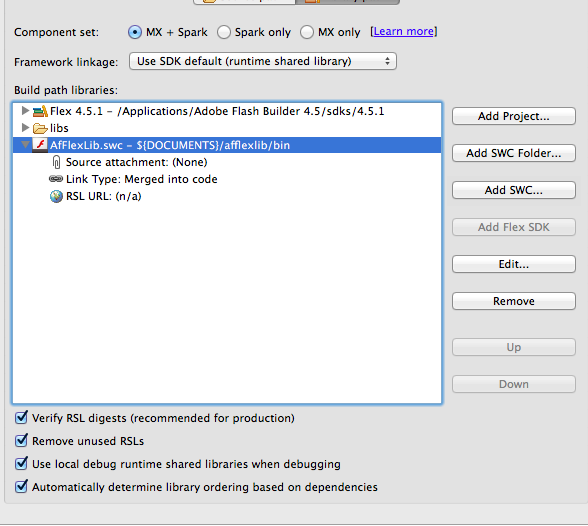Click the Add Flex SDK button
This screenshot has width=588, height=526.
[x=514, y=227]
